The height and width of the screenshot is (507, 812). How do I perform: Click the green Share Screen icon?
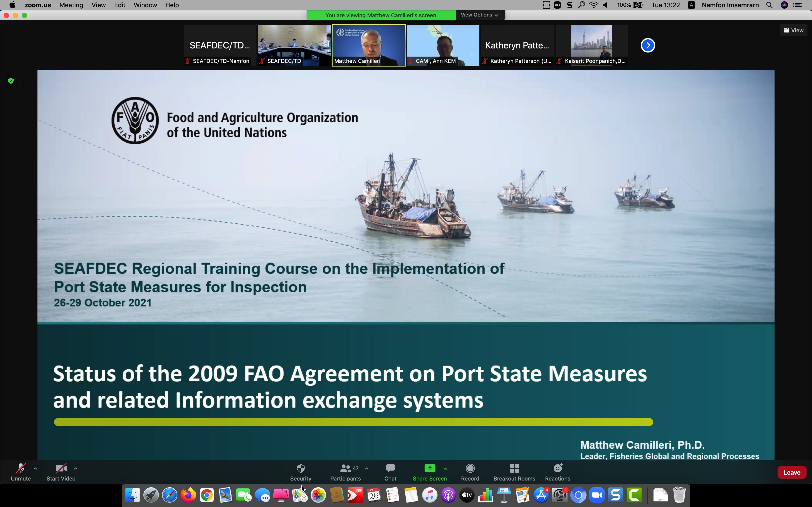point(430,469)
